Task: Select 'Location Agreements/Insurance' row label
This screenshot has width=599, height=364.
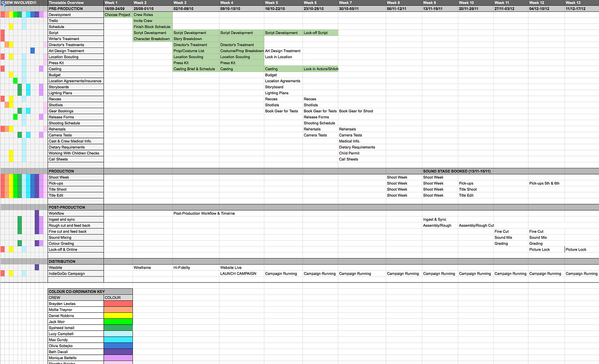Action: [76, 81]
